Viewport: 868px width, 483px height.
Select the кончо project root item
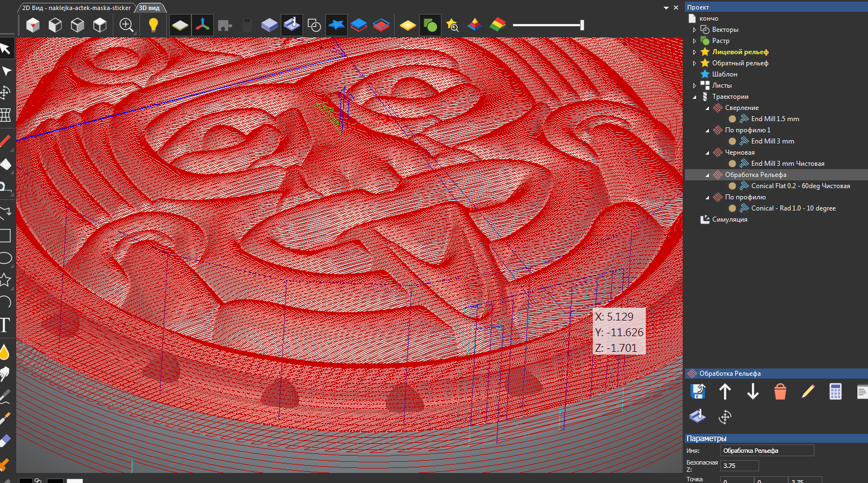(708, 18)
